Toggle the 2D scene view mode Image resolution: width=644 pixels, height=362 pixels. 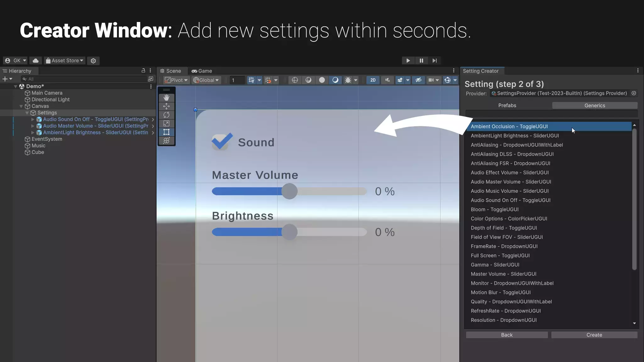click(373, 80)
